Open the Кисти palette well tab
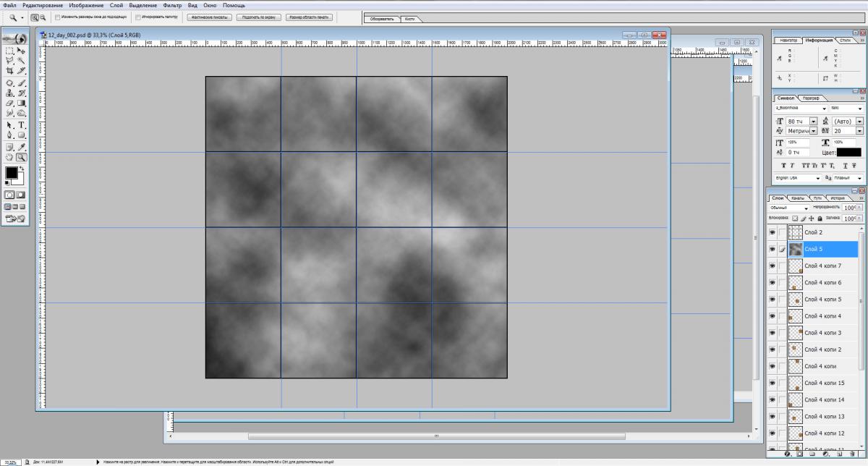Viewport: 868px width, 466px height. click(410, 19)
